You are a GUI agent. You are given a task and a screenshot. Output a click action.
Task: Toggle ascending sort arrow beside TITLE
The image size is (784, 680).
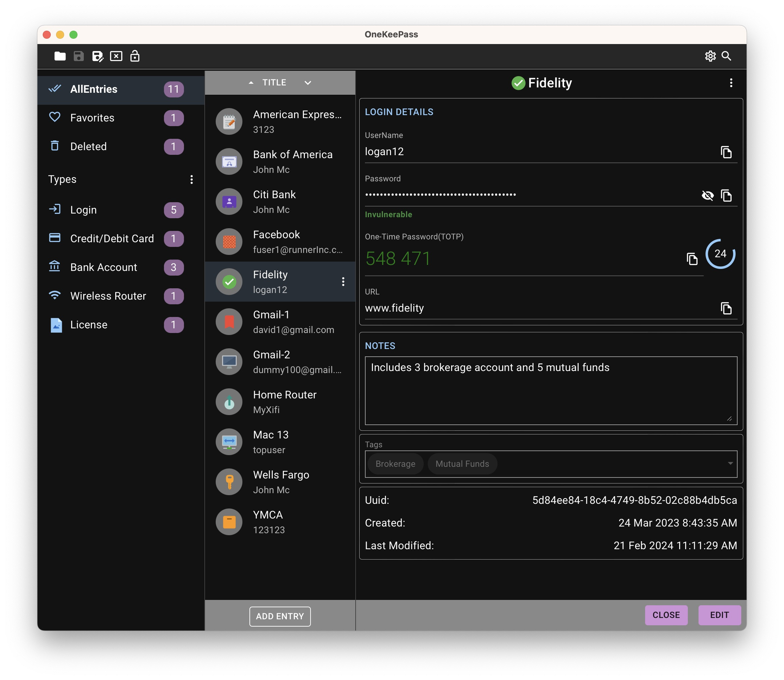251,82
